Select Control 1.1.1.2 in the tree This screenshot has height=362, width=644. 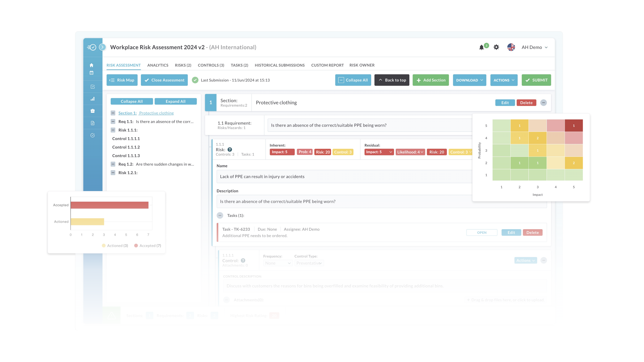point(126,147)
